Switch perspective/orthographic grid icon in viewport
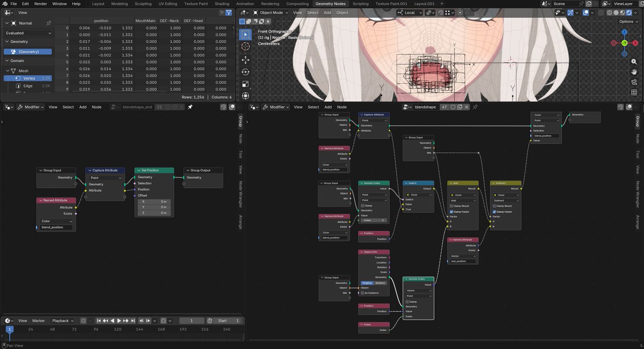The image size is (644, 349). [634, 92]
